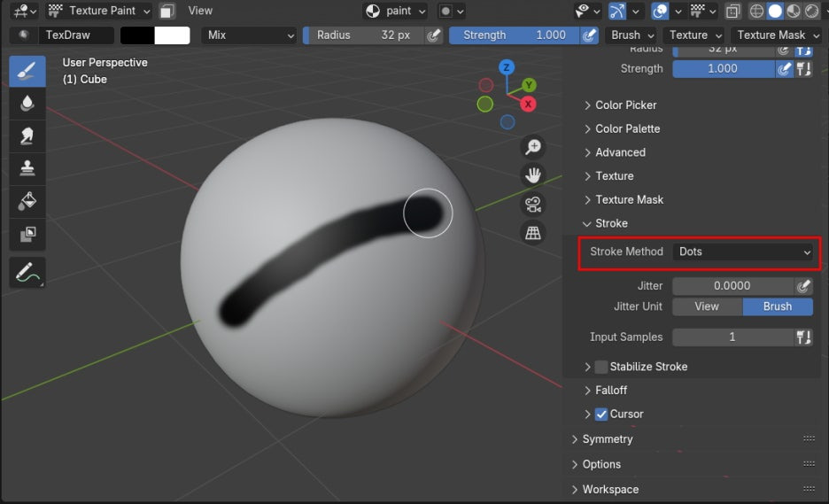Viewport: 829px width, 504px height.
Task: Select the Draw brush tool
Action: coord(27,71)
